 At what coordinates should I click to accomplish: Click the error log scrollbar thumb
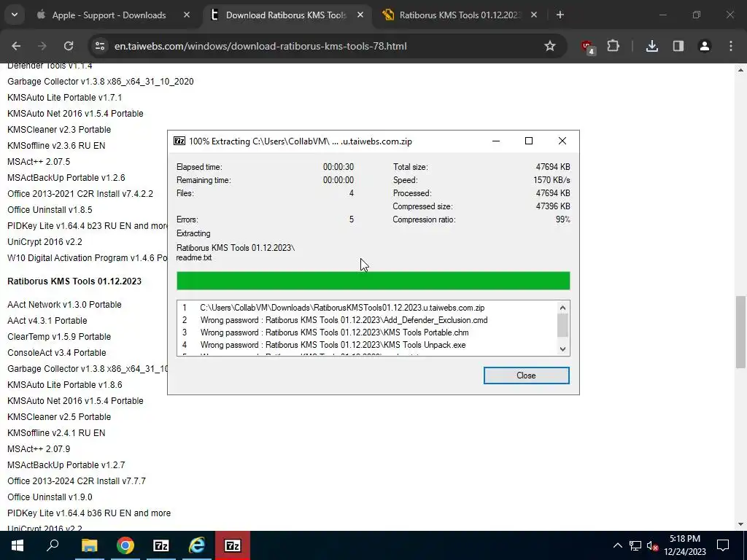point(562,325)
